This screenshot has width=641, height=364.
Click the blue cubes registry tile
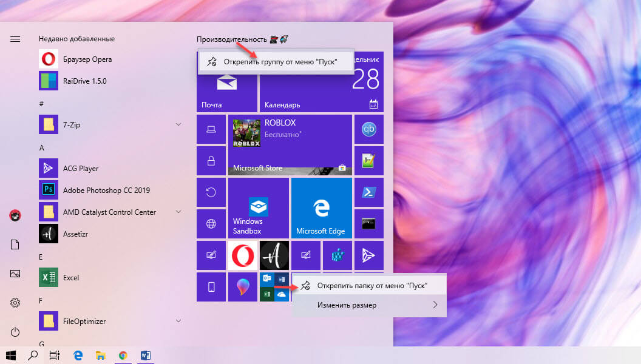(x=337, y=255)
